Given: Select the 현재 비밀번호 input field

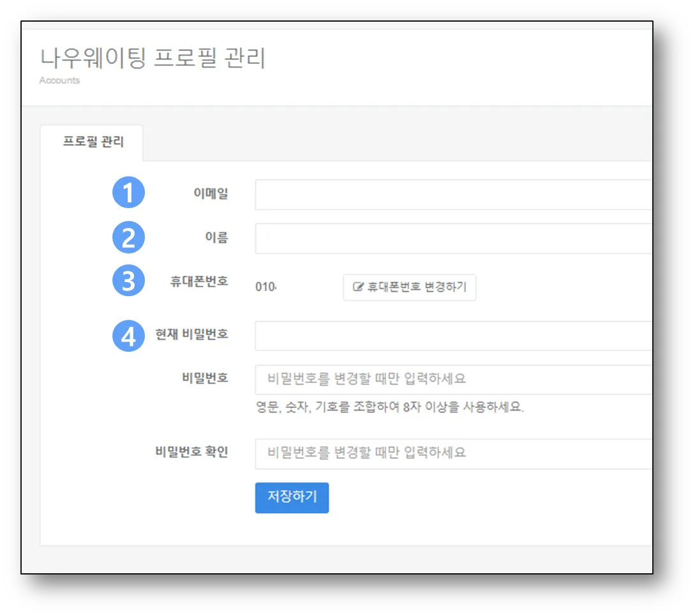Looking at the screenshot, I should pos(453,336).
